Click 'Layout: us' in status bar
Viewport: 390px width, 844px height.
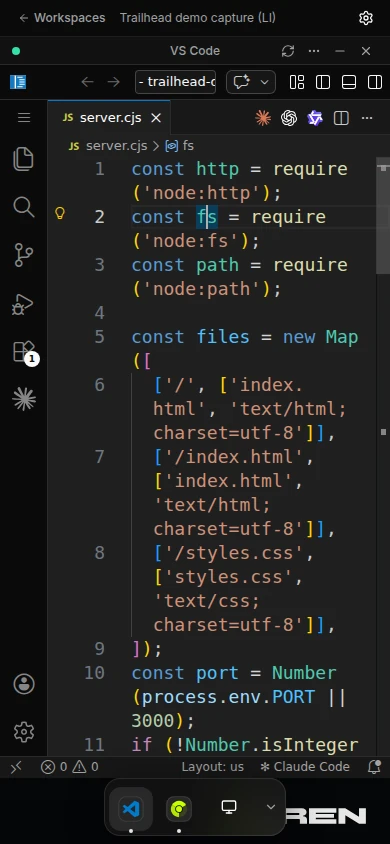click(212, 767)
